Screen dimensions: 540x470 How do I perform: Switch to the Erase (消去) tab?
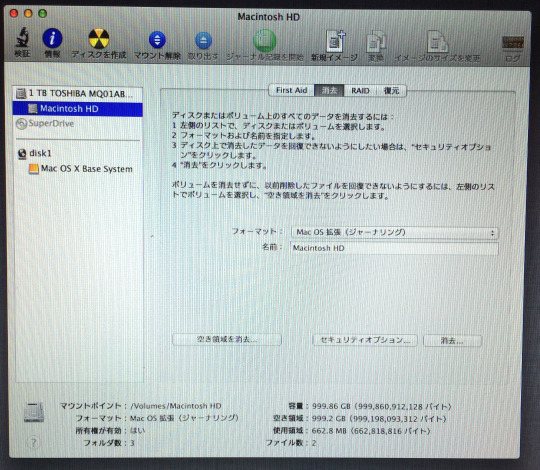pyautogui.click(x=329, y=91)
